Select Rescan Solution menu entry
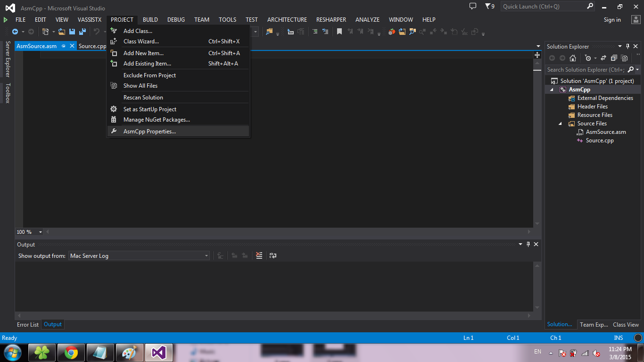Viewport: 644px width, 362px height. point(178,98)
